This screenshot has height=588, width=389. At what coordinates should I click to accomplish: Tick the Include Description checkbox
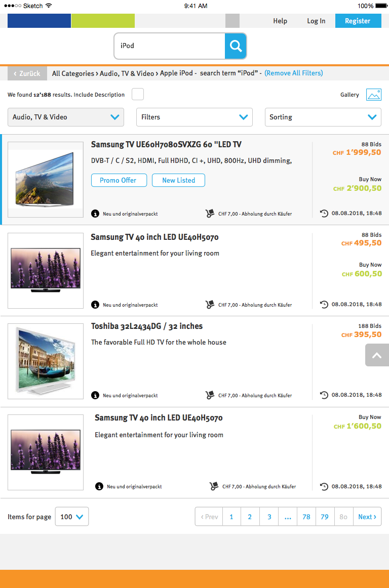coord(138,95)
